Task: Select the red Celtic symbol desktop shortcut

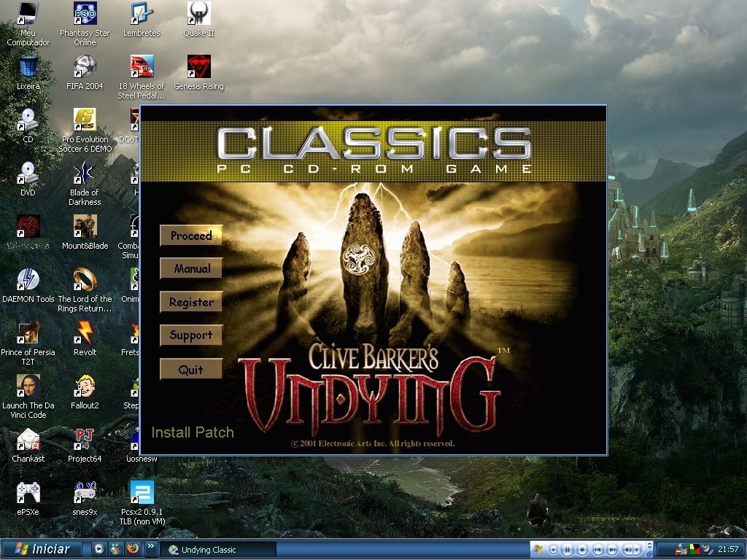Action: point(28,232)
